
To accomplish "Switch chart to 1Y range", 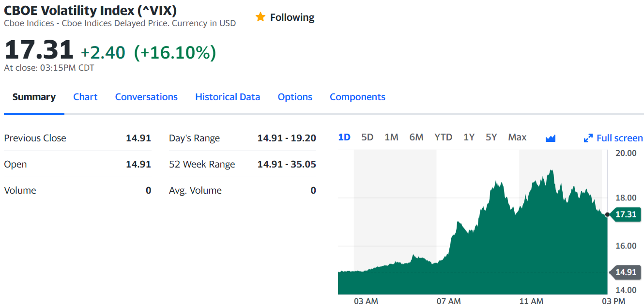I will coord(469,137).
